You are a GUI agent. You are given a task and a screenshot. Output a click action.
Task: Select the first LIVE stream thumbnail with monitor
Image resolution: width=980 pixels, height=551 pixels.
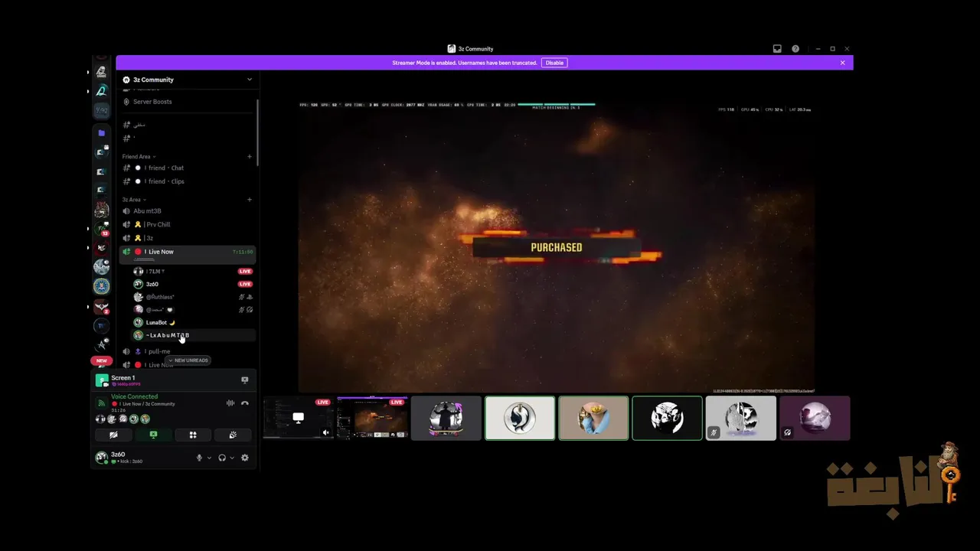pyautogui.click(x=299, y=418)
